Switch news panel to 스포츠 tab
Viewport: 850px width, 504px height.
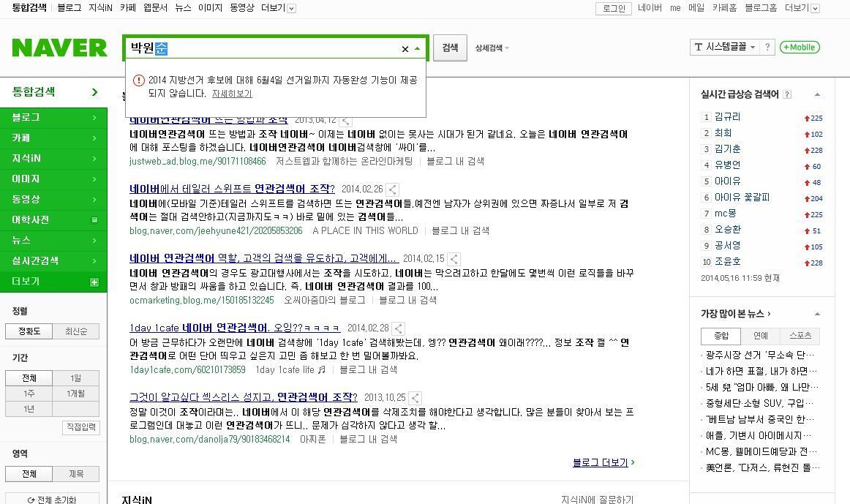tap(800, 336)
